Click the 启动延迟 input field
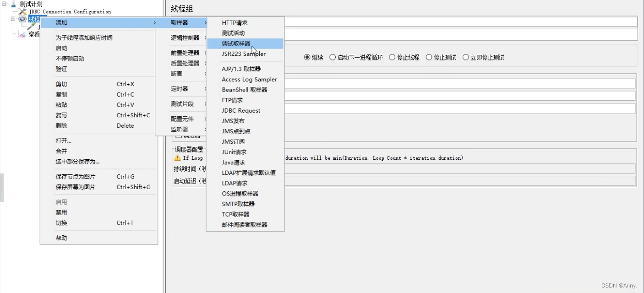This screenshot has width=644, height=293. pyautogui.click(x=460, y=181)
